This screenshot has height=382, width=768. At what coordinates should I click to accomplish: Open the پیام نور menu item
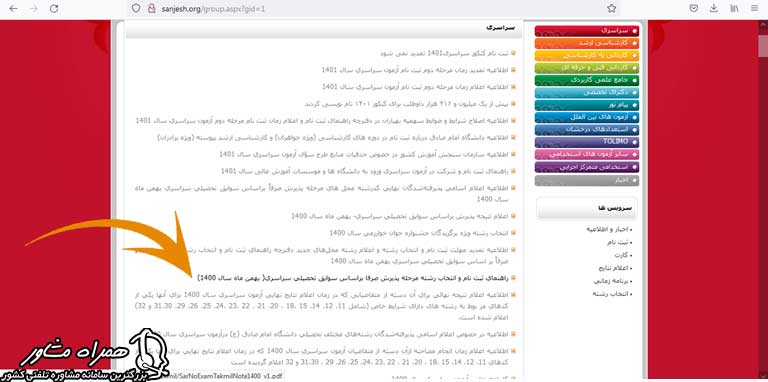(587, 105)
